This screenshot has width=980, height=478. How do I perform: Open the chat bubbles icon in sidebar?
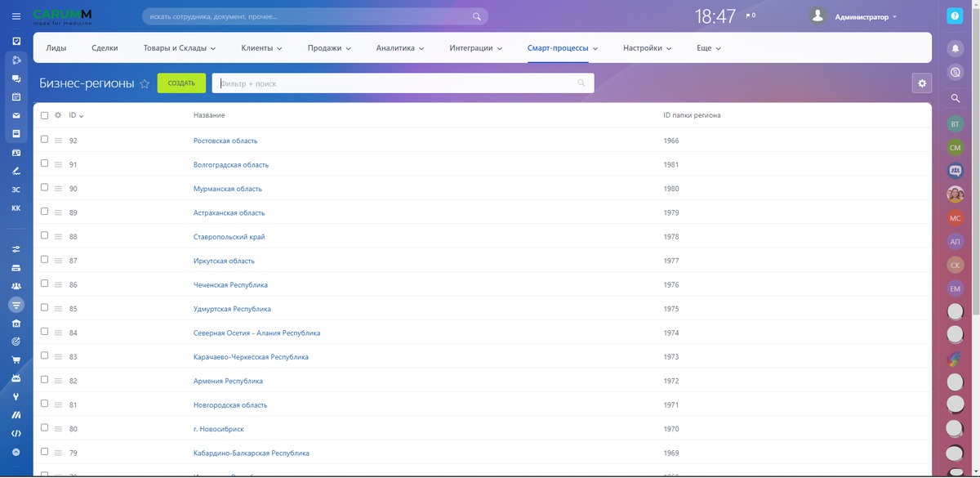click(16, 78)
